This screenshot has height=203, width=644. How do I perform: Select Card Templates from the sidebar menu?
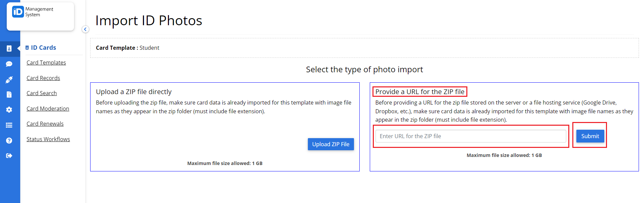pyautogui.click(x=46, y=63)
